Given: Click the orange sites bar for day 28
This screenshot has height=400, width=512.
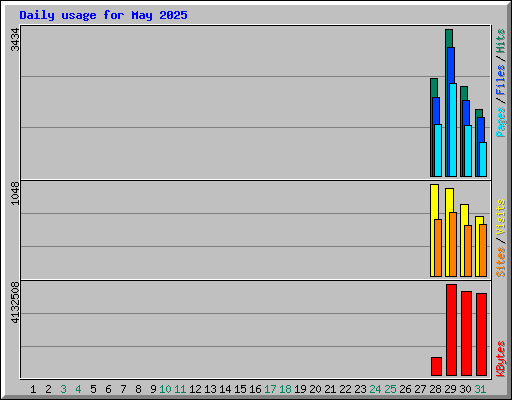Looking at the screenshot, I should pos(438,248).
